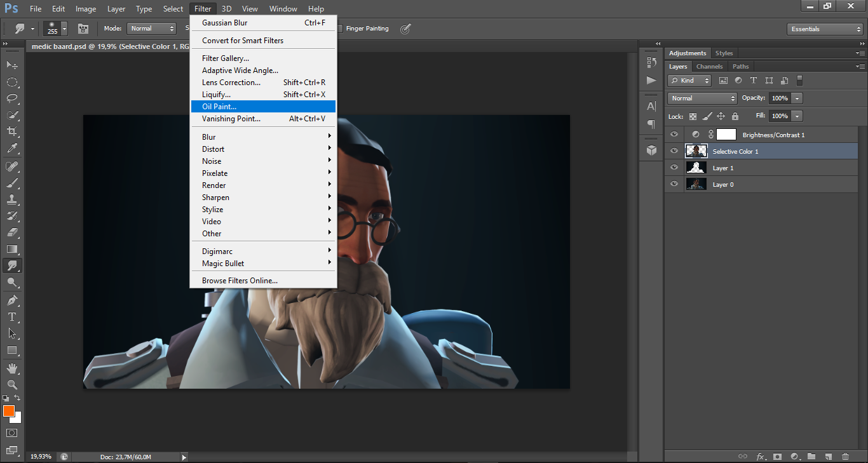This screenshot has width=868, height=463.
Task: Select the Pen tool
Action: [12, 300]
